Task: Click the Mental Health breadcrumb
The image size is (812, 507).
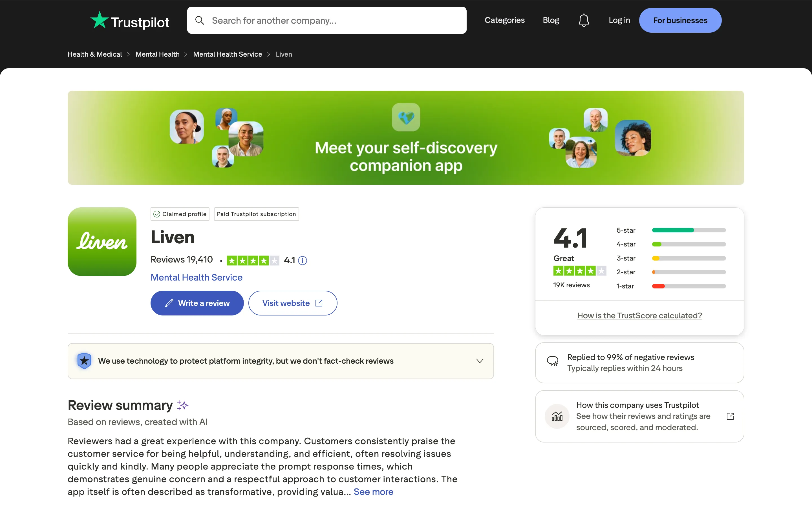Action: pos(157,54)
